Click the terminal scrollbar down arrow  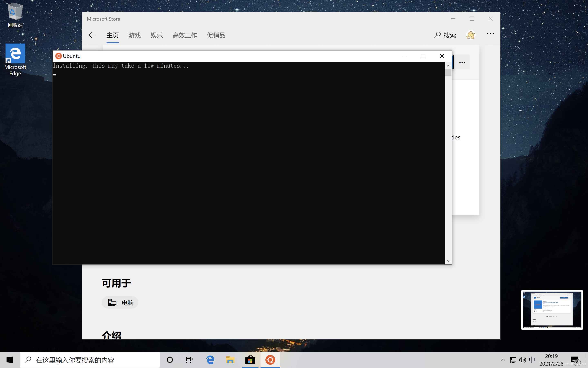(x=448, y=261)
